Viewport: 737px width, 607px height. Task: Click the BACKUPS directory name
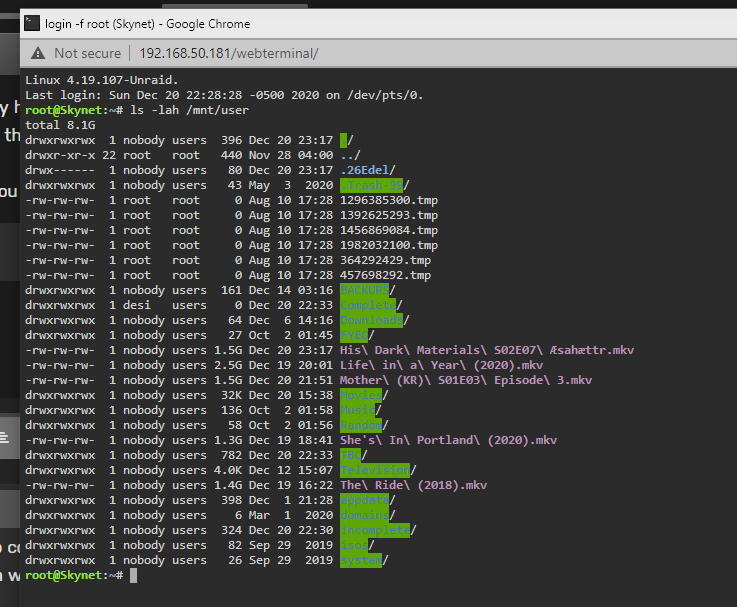(364, 290)
